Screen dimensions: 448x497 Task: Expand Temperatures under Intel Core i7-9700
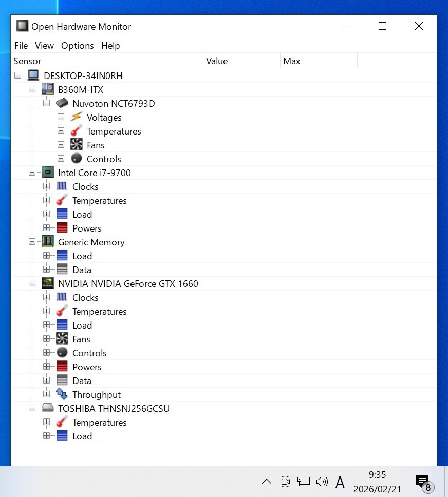click(x=47, y=200)
